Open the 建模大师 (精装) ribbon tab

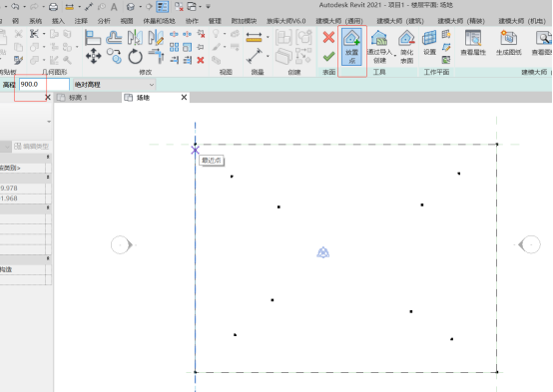(461, 21)
